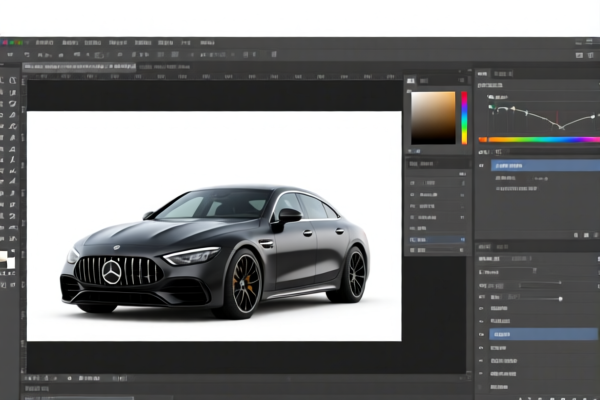Click the horizontal ruler above the canvas
The height and width of the screenshot is (400, 600).
(x=214, y=77)
